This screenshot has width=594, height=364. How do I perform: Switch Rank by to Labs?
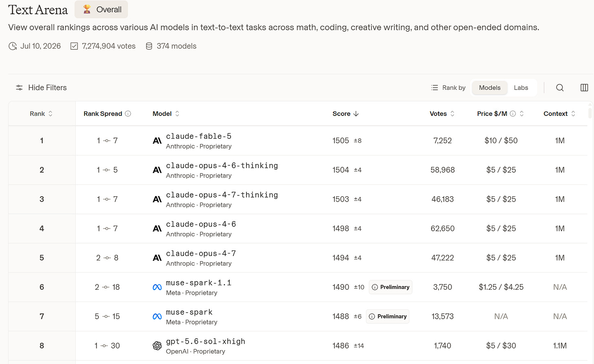pos(521,88)
